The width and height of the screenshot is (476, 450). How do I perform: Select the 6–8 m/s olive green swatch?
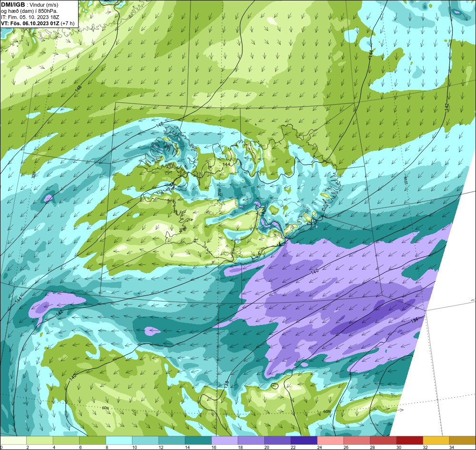[93, 440]
